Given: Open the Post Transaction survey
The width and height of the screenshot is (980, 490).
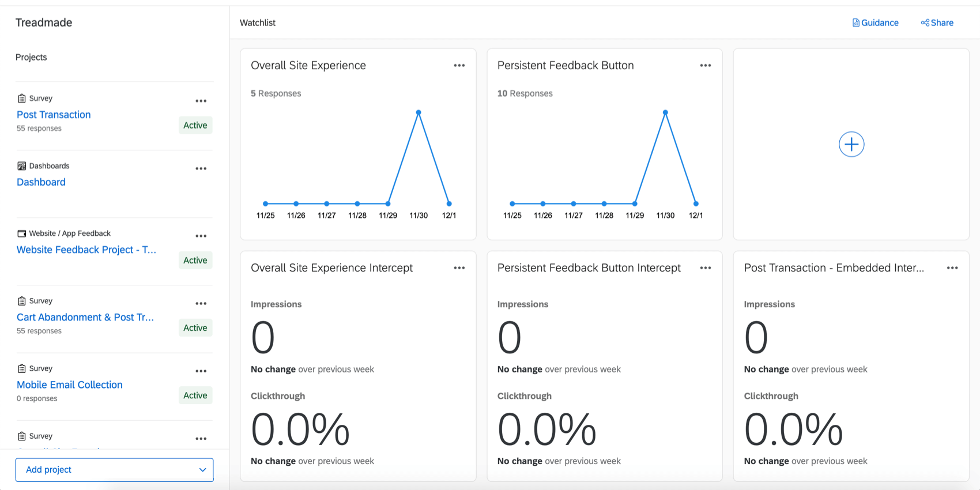Looking at the screenshot, I should [x=54, y=115].
